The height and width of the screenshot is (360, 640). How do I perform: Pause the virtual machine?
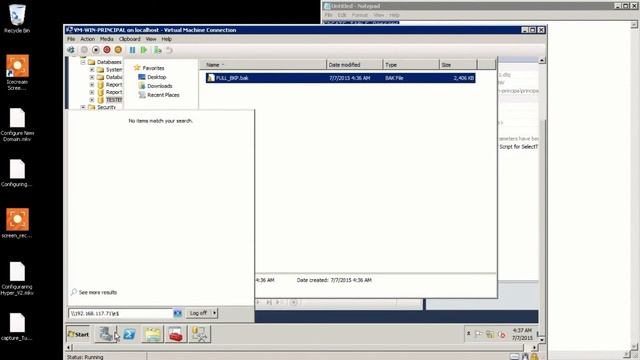coord(132,50)
